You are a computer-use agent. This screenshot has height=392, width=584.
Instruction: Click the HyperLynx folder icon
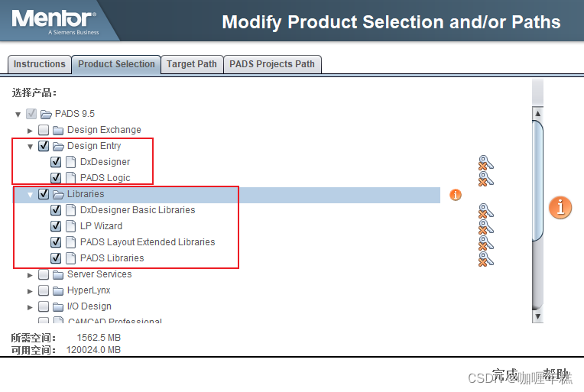(58, 290)
